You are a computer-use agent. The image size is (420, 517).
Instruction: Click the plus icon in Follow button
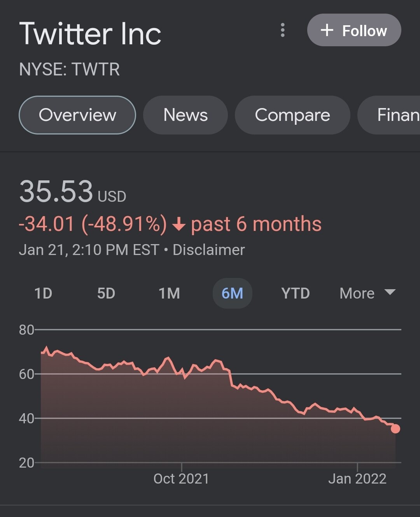click(327, 30)
